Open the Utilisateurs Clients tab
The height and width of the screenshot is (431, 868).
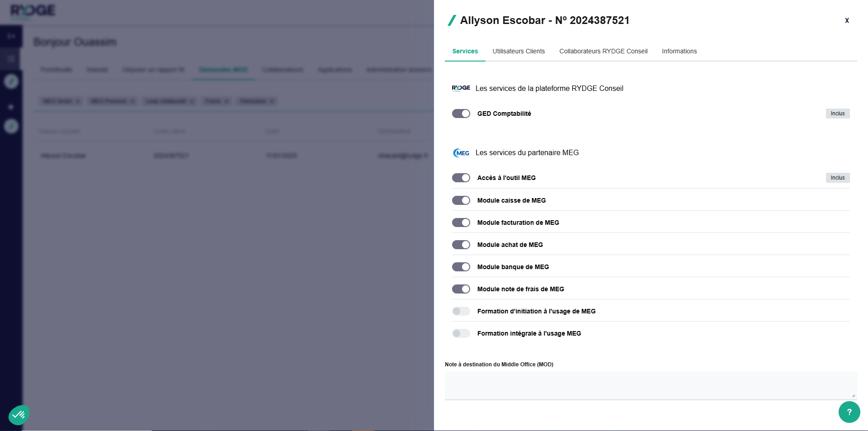[x=519, y=51]
